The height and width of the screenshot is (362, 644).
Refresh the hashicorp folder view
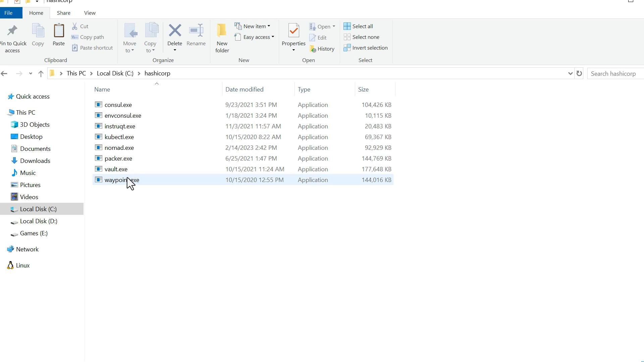pyautogui.click(x=579, y=73)
